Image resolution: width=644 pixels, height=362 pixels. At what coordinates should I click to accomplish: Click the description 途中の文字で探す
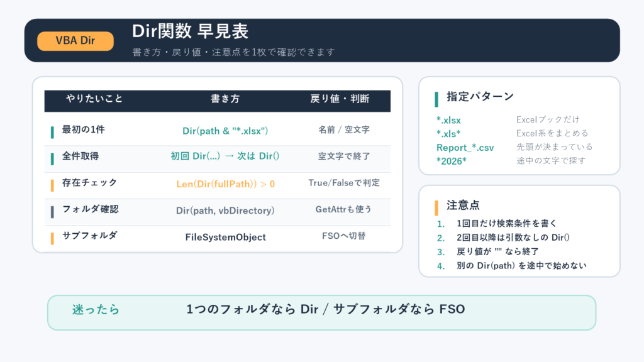click(551, 160)
